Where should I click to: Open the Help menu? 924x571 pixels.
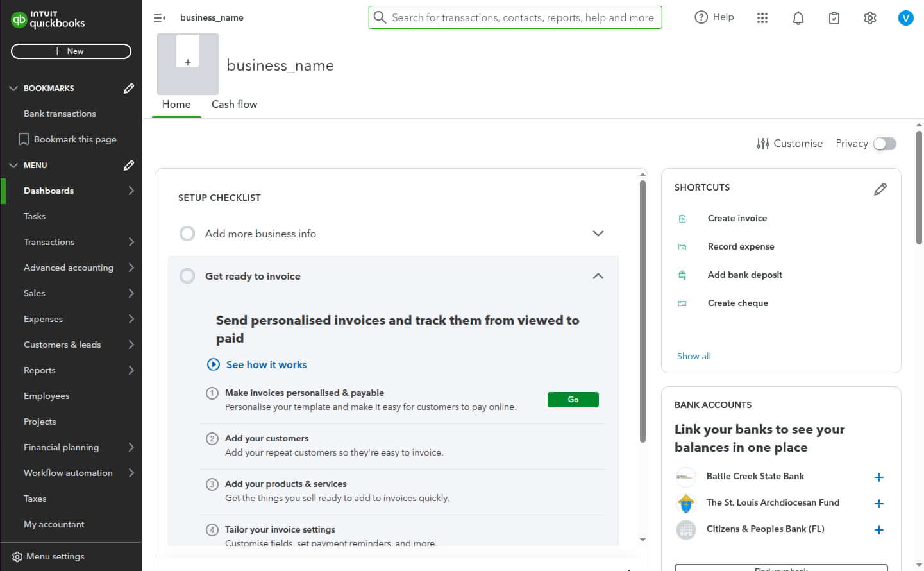click(x=714, y=17)
